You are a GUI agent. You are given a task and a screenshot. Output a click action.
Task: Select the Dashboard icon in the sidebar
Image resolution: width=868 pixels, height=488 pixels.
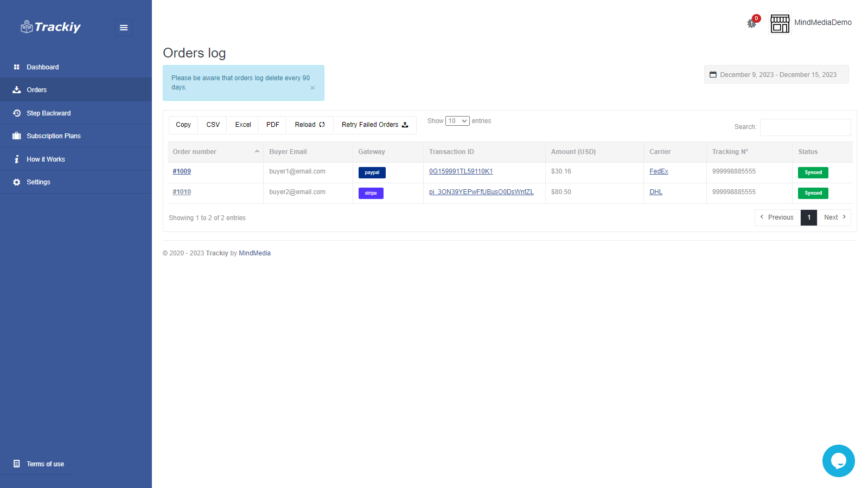pyautogui.click(x=17, y=67)
